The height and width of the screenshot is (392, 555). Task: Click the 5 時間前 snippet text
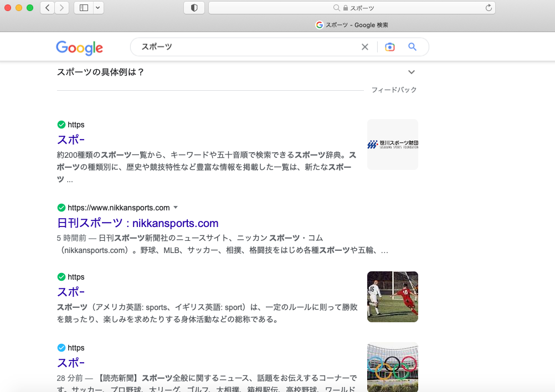(x=71, y=238)
